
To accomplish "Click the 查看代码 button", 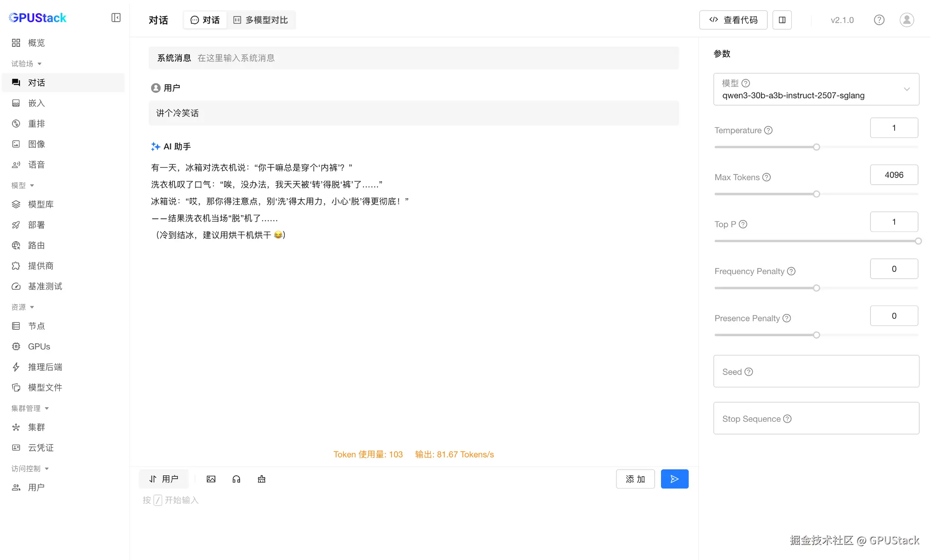I will pyautogui.click(x=733, y=20).
